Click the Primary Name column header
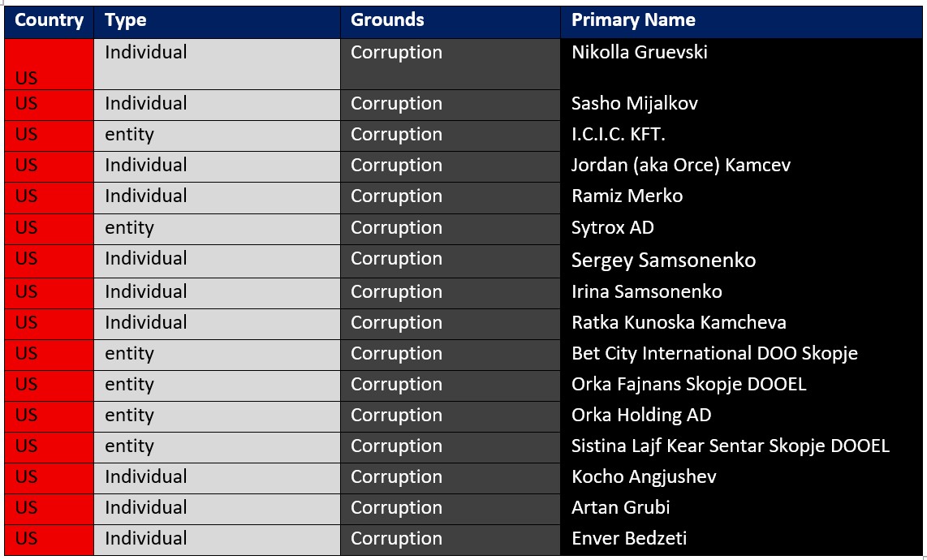The width and height of the screenshot is (927, 560). [x=633, y=21]
